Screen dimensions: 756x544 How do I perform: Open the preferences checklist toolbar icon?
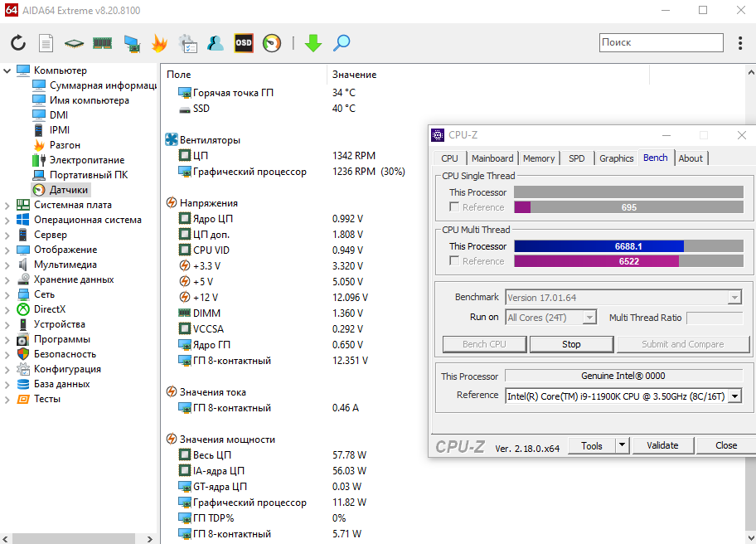[x=187, y=43]
